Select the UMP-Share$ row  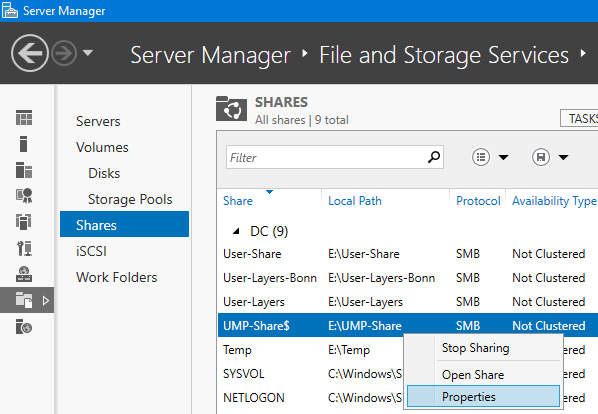pyautogui.click(x=408, y=326)
